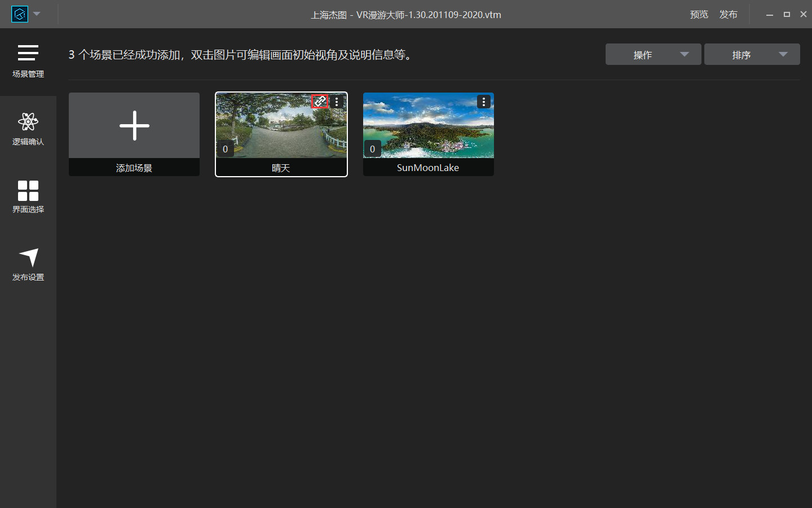
Task: Select 界面选择 grid icon in sidebar
Action: (28, 197)
